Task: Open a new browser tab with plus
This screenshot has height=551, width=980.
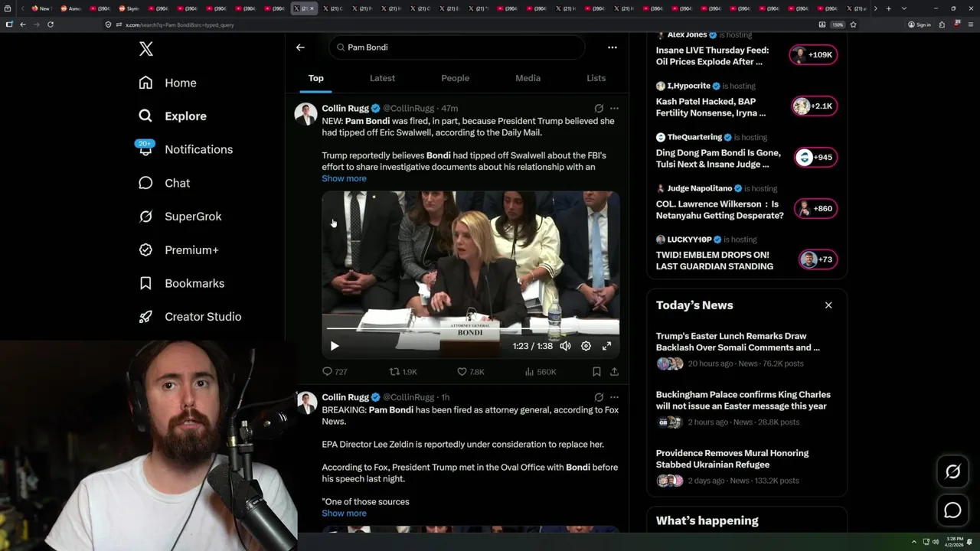Action: pos(888,8)
